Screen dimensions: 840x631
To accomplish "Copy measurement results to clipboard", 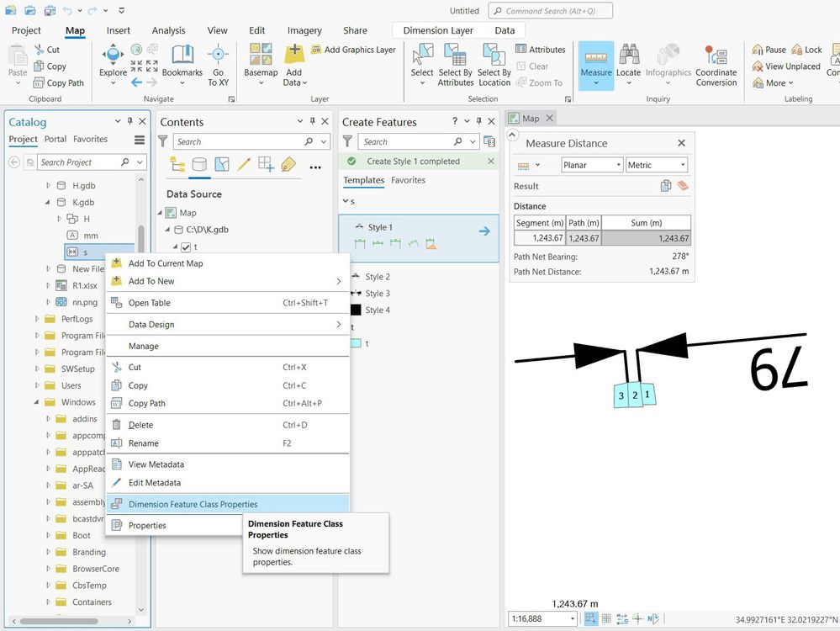I will [x=666, y=185].
